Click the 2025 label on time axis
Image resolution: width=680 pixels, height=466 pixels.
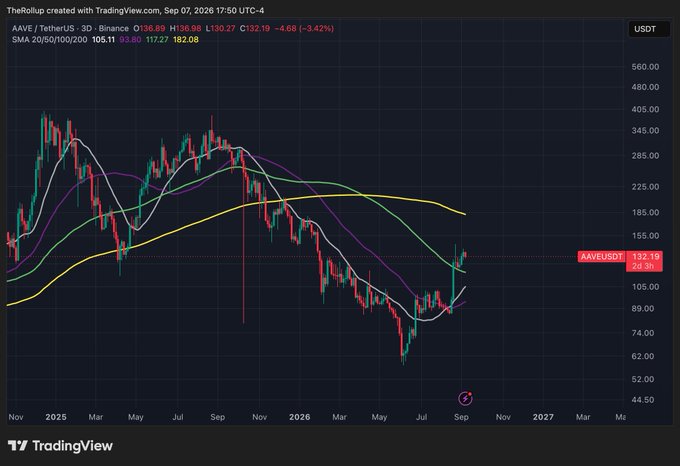[x=56, y=417]
